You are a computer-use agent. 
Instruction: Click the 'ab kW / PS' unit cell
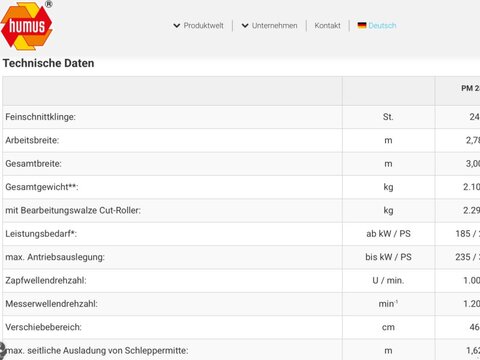388,234
